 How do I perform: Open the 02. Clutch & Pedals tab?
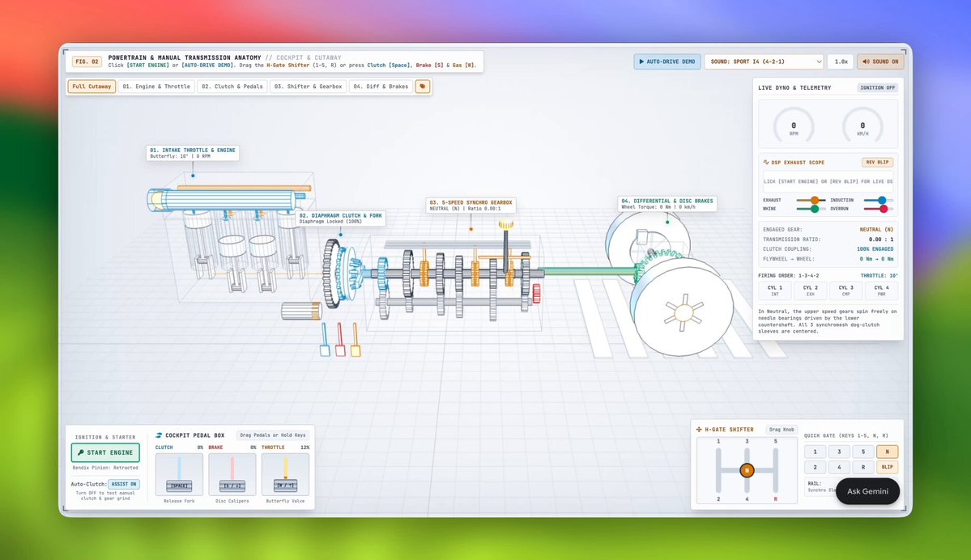click(x=232, y=87)
